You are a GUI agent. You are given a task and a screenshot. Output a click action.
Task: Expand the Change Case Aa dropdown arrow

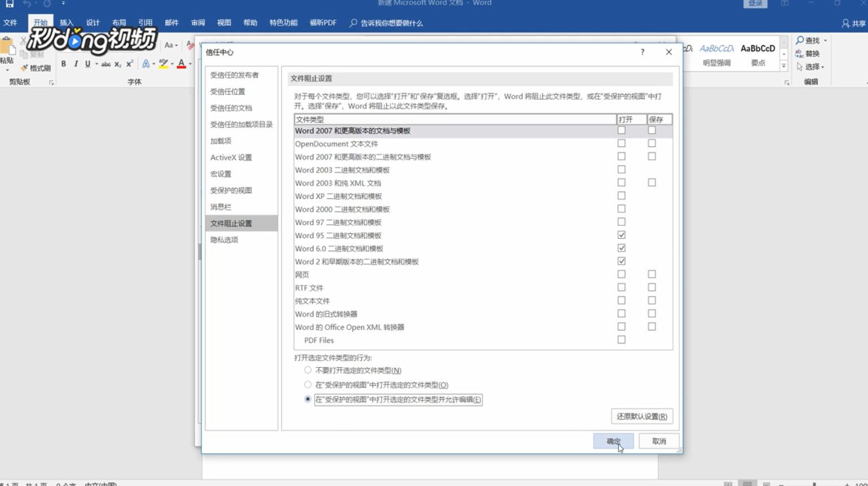click(x=176, y=46)
